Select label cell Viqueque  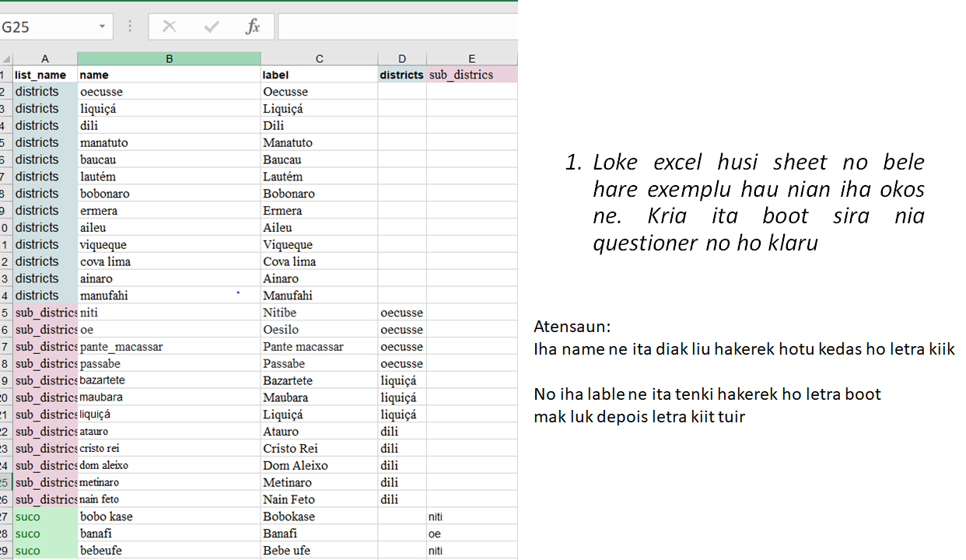[x=319, y=244]
